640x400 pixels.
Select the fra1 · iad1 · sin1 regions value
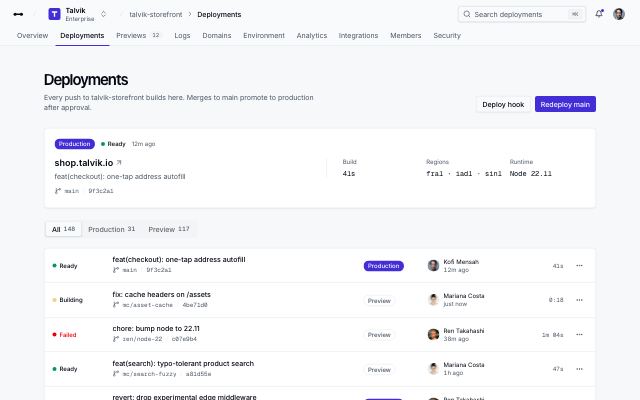tap(464, 173)
